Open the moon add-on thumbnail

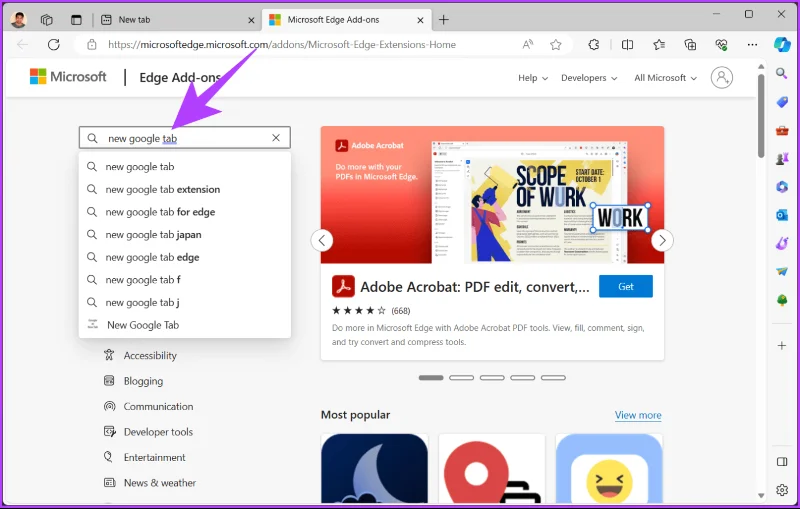(x=374, y=469)
